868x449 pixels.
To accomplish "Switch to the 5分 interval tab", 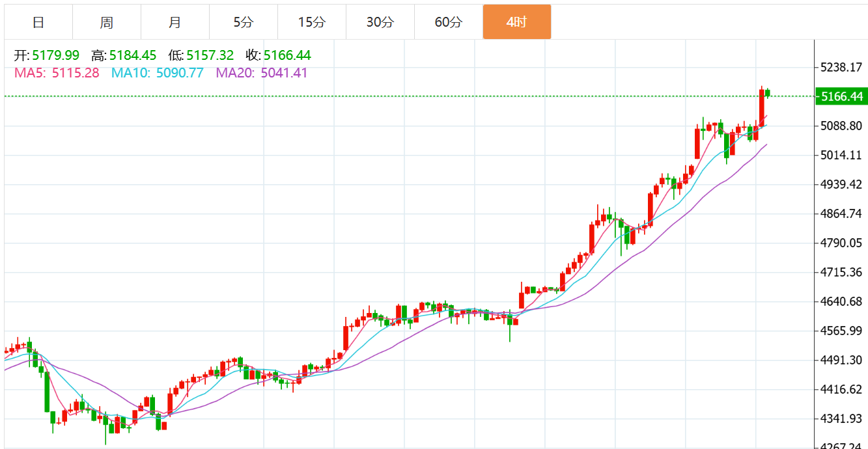I will click(x=244, y=22).
